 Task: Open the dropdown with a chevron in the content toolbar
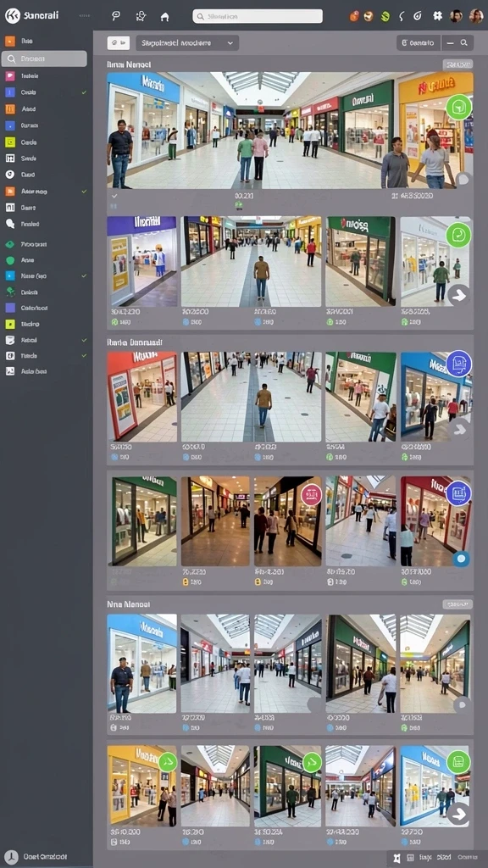tap(187, 43)
